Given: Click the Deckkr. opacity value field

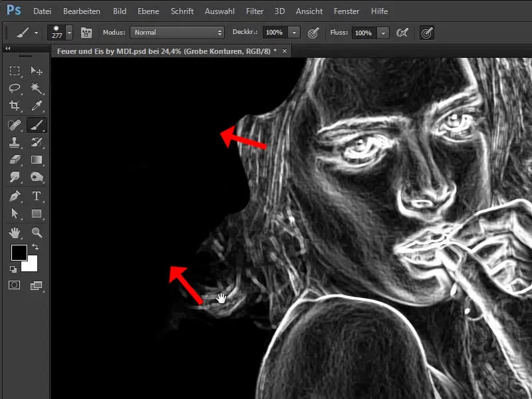Looking at the screenshot, I should tap(275, 33).
